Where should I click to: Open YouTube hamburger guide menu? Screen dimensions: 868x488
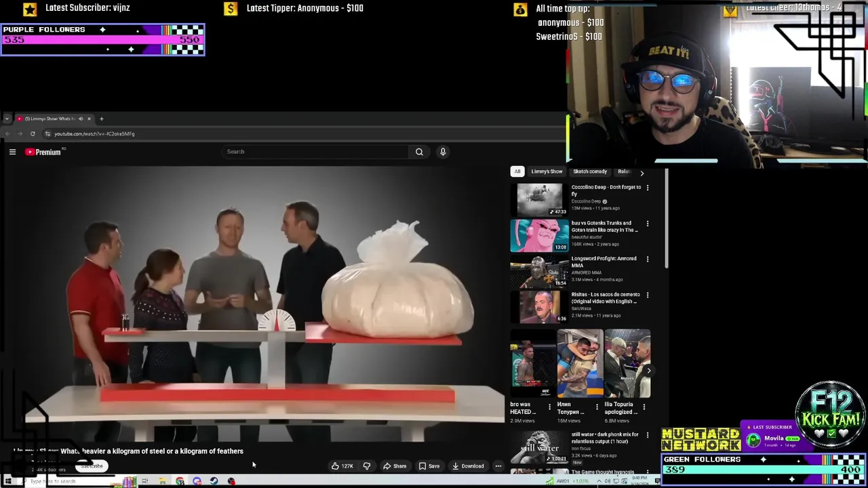[12, 152]
